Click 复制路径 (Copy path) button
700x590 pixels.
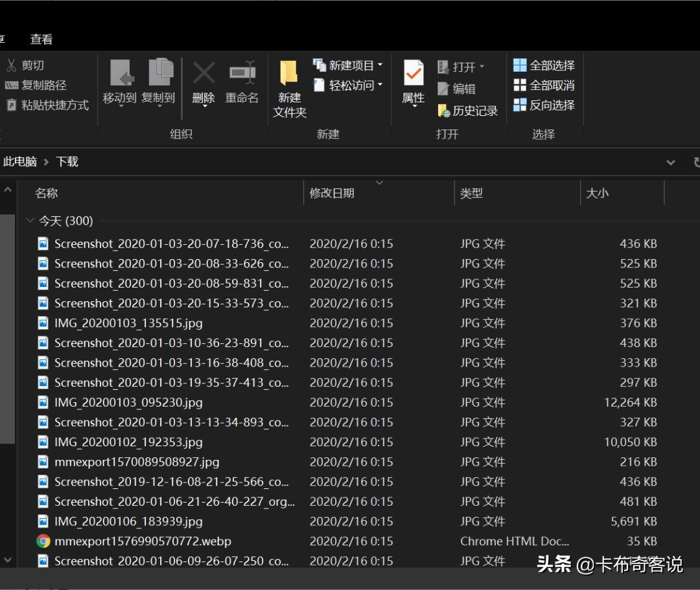pos(36,85)
